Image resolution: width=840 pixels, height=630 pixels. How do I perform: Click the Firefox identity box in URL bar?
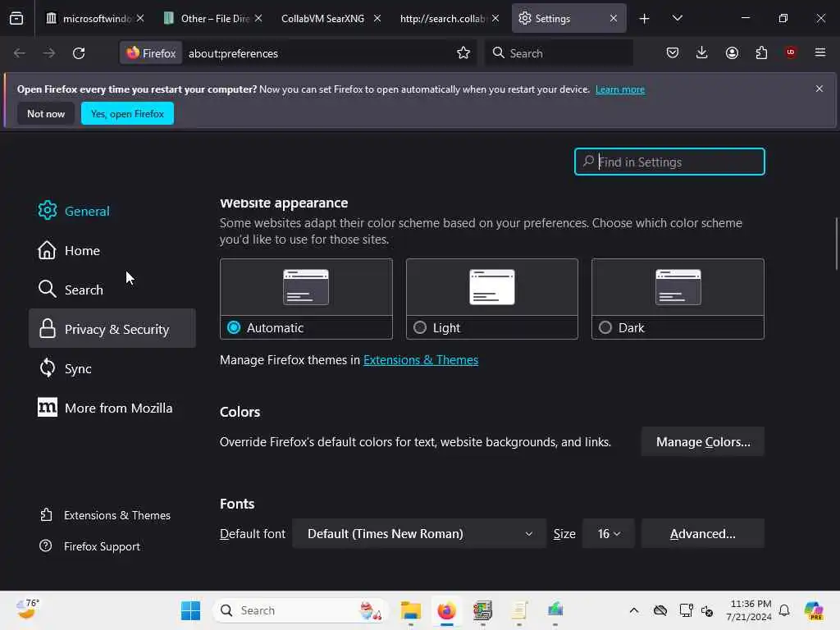point(151,53)
